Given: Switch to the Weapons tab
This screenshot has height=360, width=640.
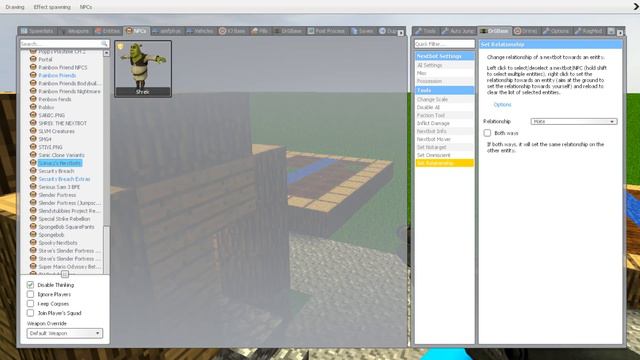Looking at the screenshot, I should click(x=74, y=31).
